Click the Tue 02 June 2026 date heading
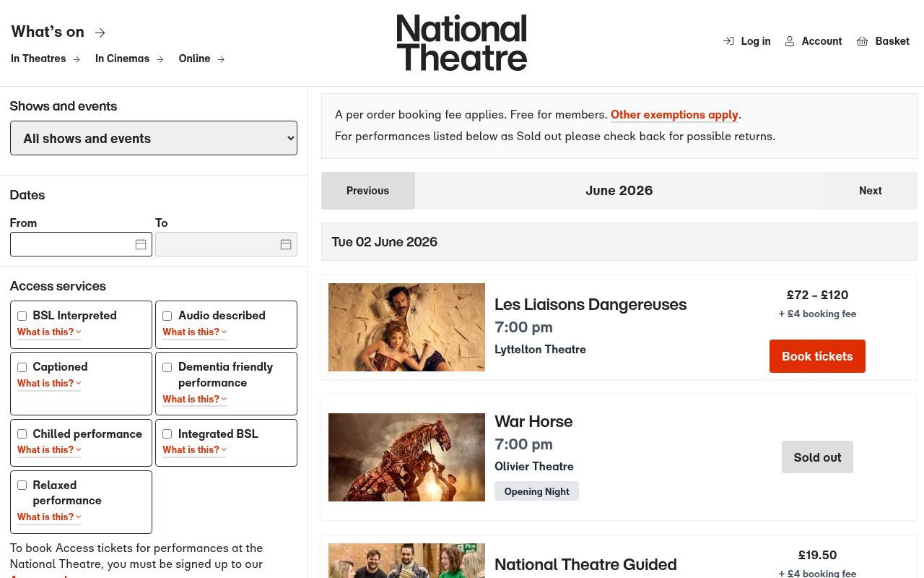Screen dimensions: 924x578 [x=384, y=242]
